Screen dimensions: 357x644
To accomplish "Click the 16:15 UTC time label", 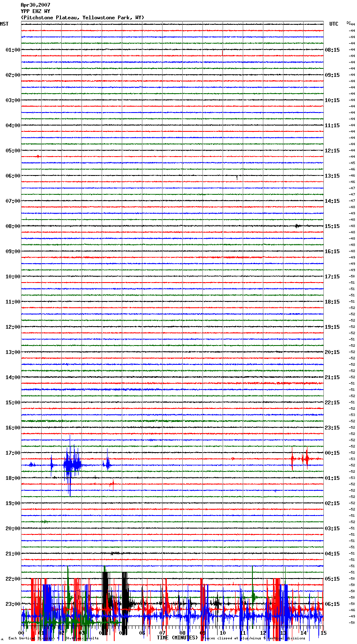I will pos(332,251).
